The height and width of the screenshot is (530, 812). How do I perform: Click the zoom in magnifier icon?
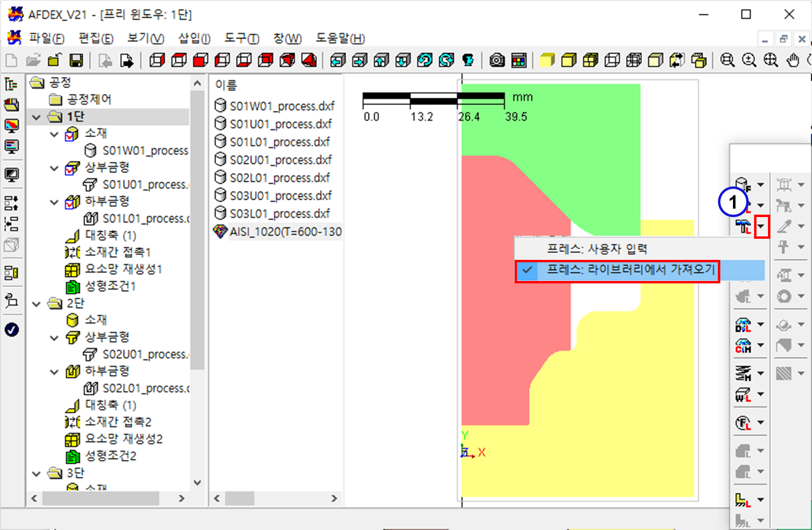point(749,60)
